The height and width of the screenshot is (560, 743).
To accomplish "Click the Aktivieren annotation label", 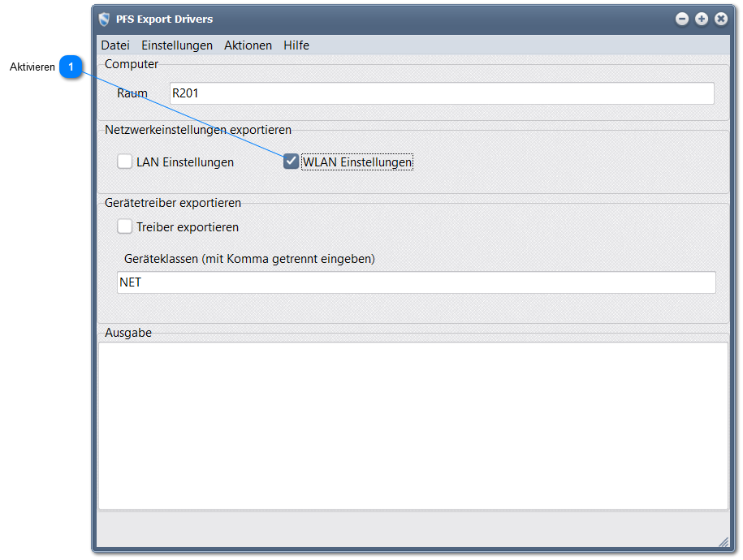I will [32, 67].
